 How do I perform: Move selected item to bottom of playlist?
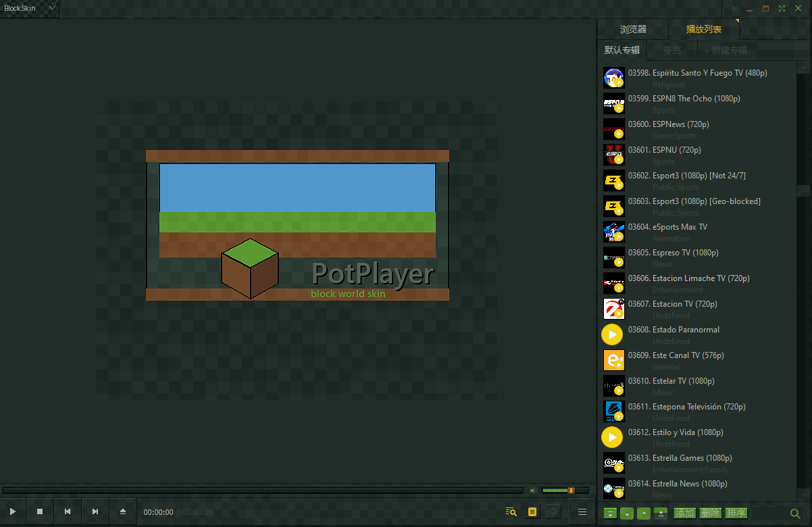[661, 513]
